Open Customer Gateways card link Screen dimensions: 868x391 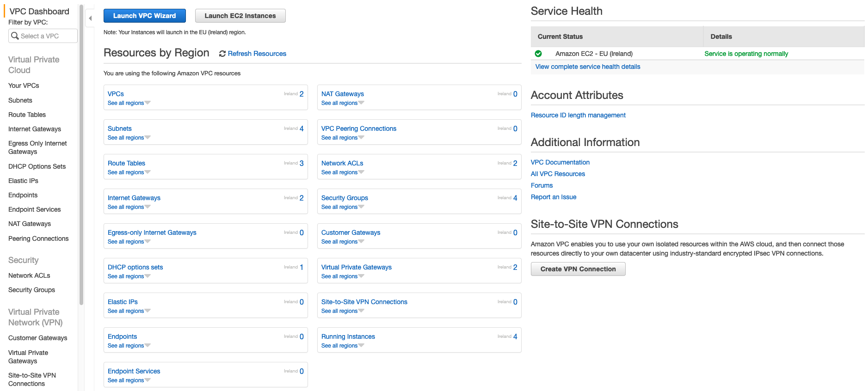point(351,232)
